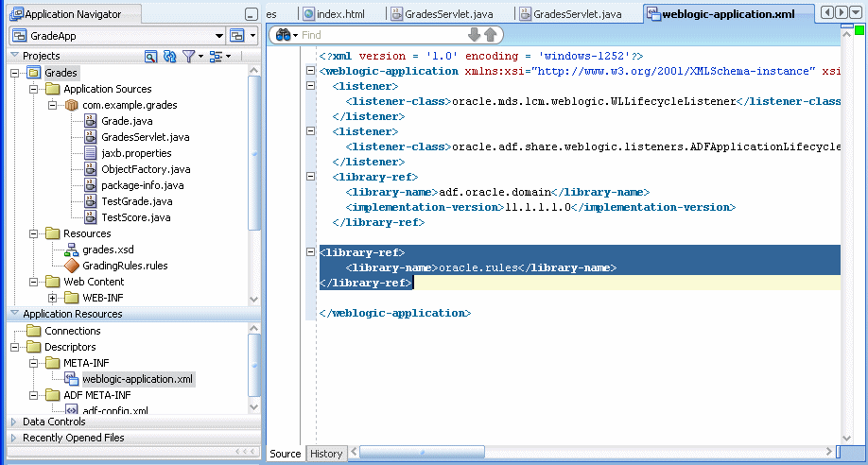
Task: Collapse the Resources folder node
Action: 33,233
